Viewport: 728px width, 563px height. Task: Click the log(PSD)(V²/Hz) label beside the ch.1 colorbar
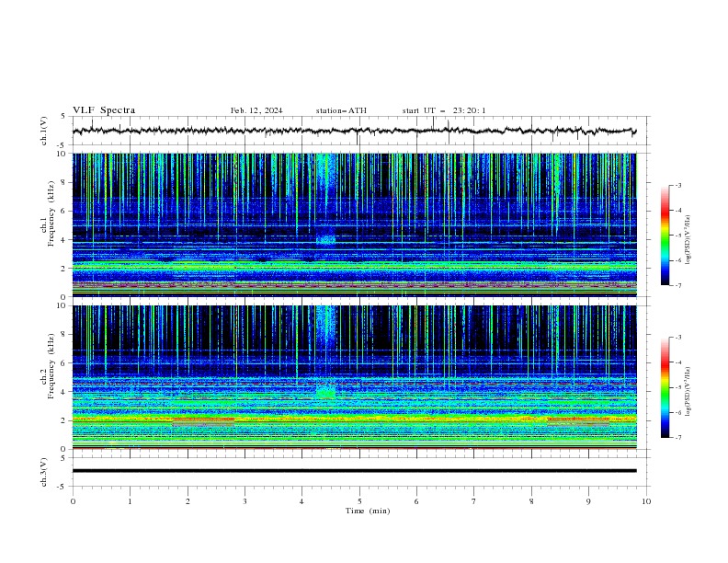pyautogui.click(x=688, y=240)
